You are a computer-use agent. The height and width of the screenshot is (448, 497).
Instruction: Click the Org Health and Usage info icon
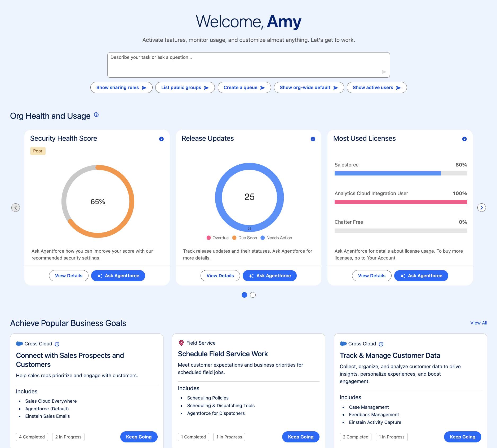(96, 115)
